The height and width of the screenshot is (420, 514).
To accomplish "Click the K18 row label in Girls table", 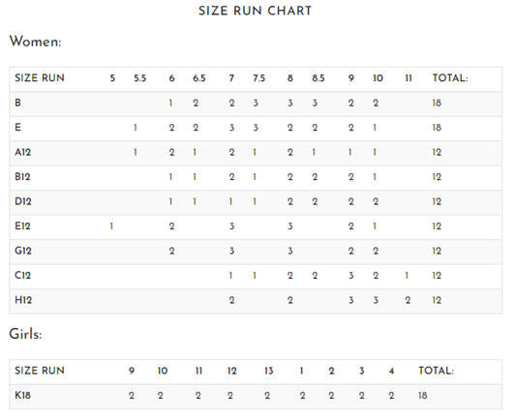I will click(22, 396).
